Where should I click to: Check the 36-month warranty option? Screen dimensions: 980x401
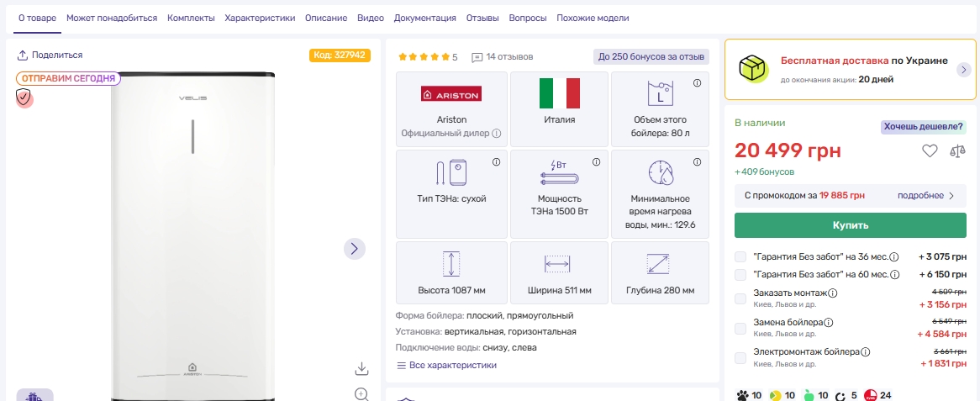point(740,257)
